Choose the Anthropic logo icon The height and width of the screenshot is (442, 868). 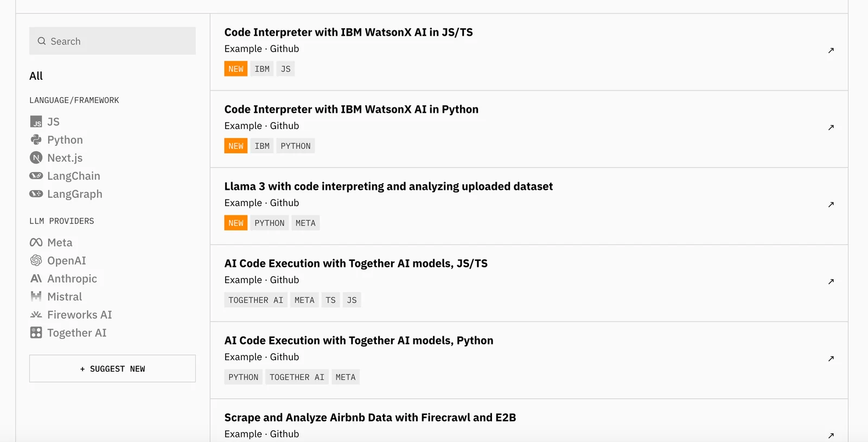pyautogui.click(x=36, y=279)
